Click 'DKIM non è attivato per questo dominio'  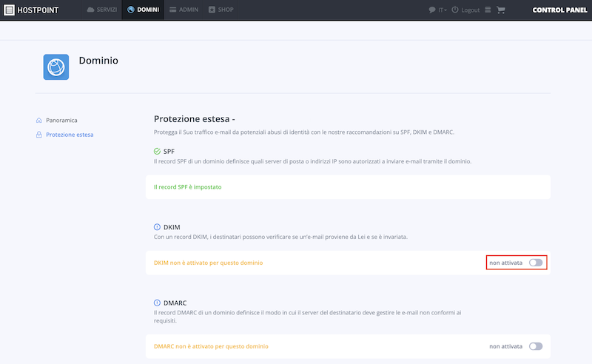click(209, 263)
